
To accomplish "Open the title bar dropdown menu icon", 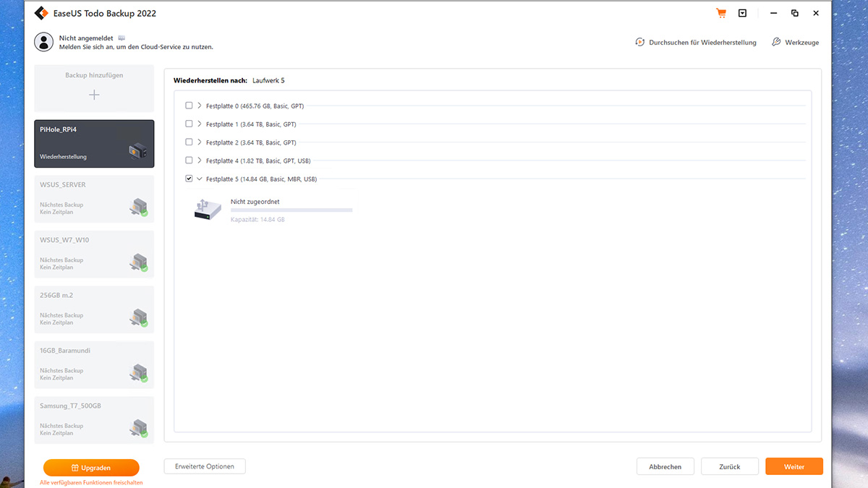I will tap(742, 13).
